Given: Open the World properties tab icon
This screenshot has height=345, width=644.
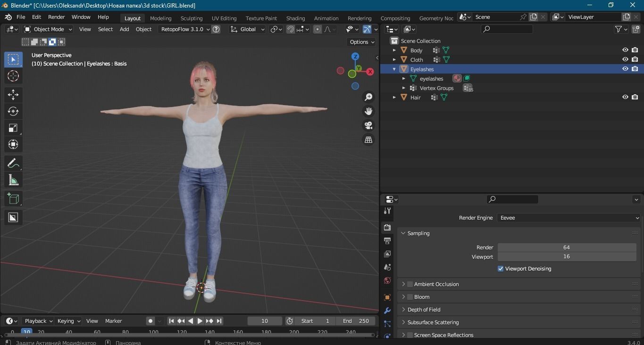Looking at the screenshot, I should tap(387, 280).
